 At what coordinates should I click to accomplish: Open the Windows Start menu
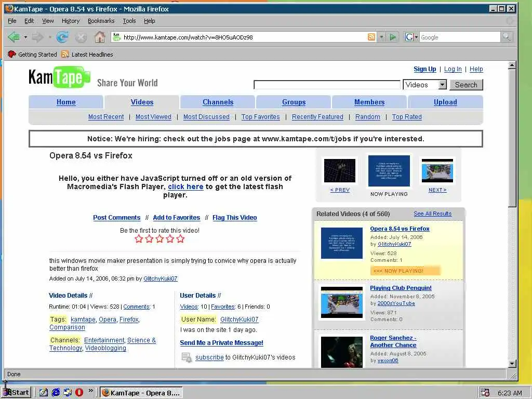(17, 393)
